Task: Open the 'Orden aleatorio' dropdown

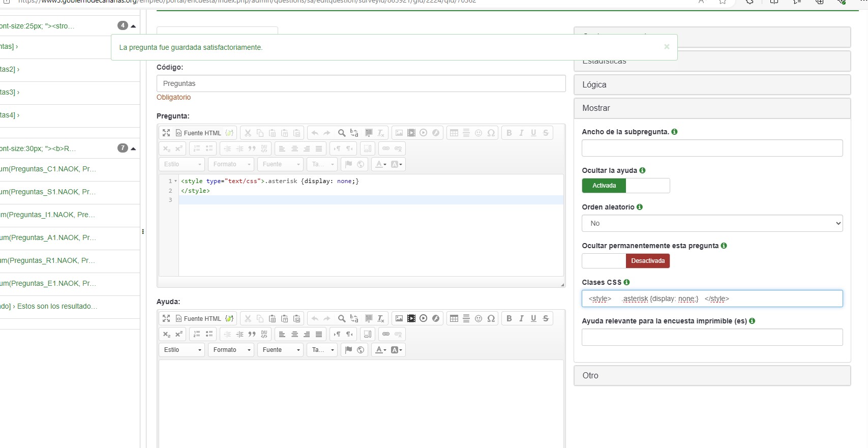Action: click(x=712, y=223)
